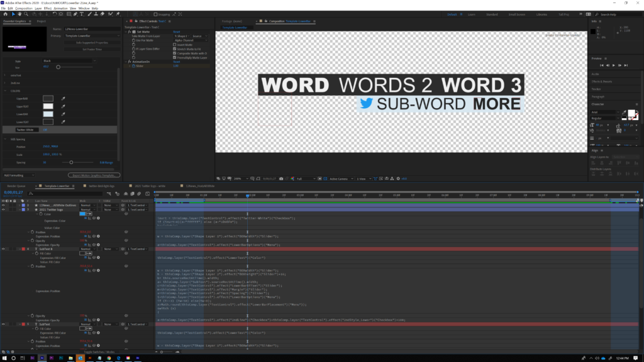Viewport: 644px width, 362px height.
Task: Click the timeline current time indicator
Action: [247, 195]
